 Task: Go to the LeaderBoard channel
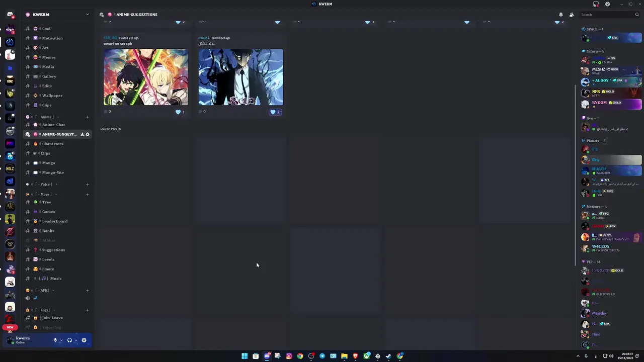click(x=58, y=221)
